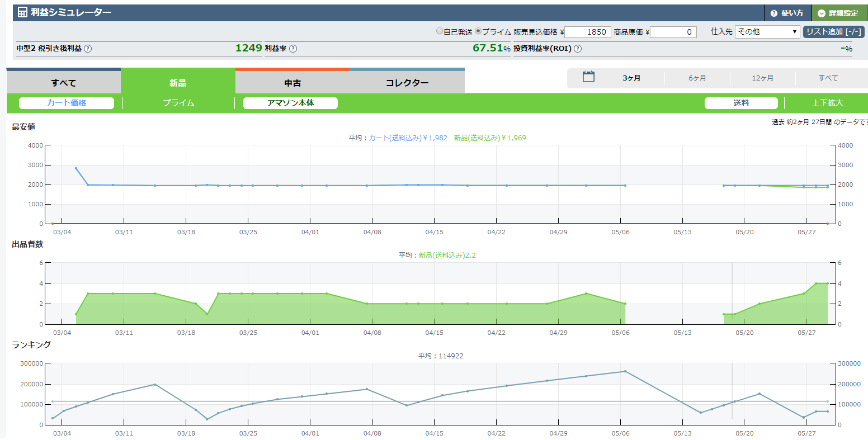Select the プライム radio button

tap(478, 31)
